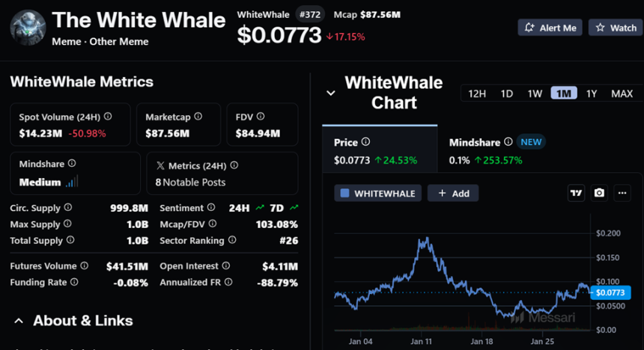Click info icon next to Marketcap
The height and width of the screenshot is (350, 644).
[196, 117]
